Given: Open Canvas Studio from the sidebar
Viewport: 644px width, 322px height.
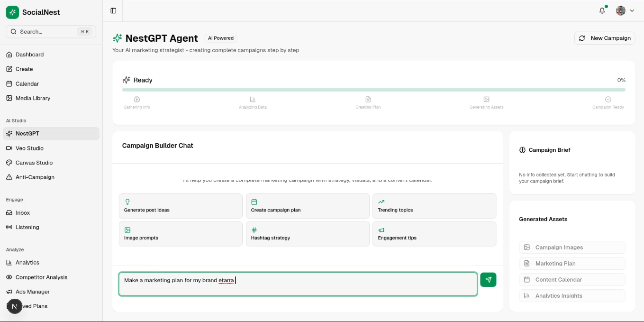Looking at the screenshot, I should click(34, 163).
